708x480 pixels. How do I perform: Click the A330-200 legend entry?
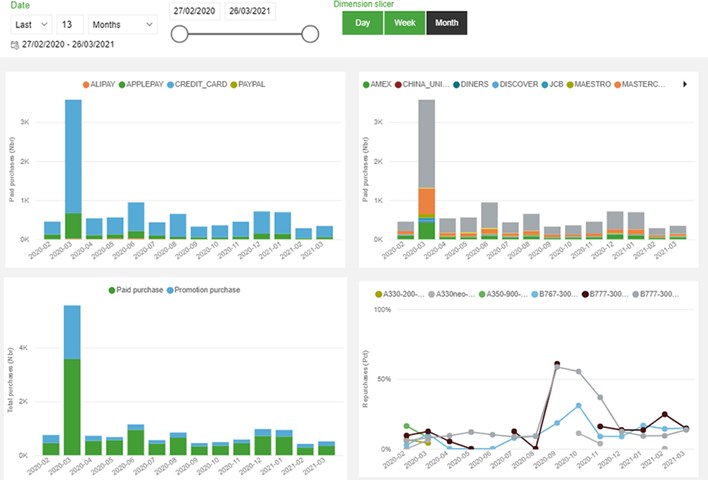tap(400, 294)
